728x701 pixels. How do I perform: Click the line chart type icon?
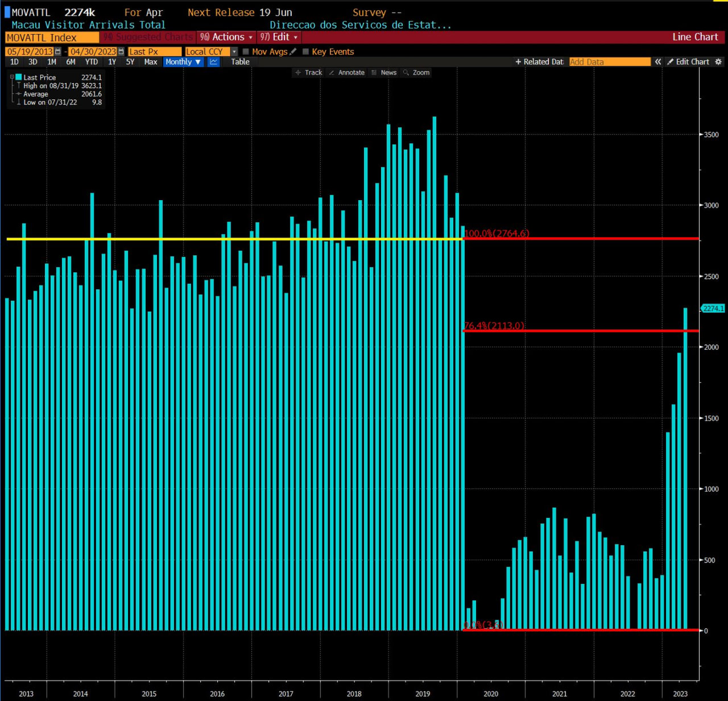214,62
